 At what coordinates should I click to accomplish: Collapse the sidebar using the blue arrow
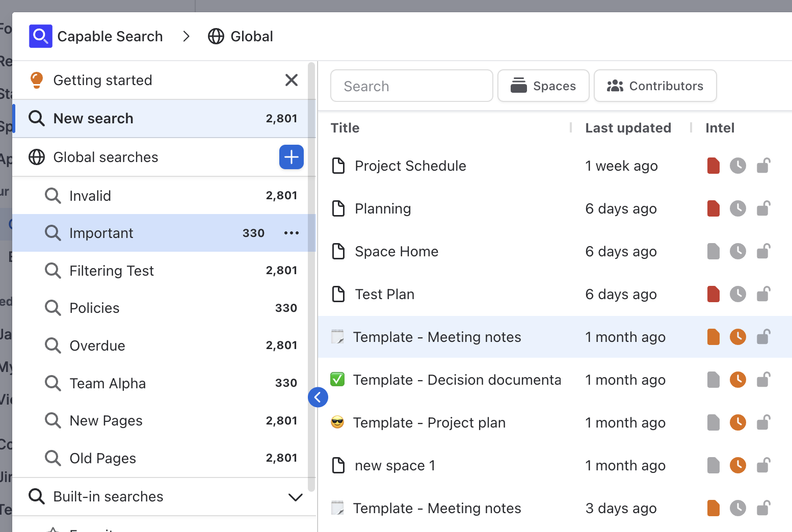click(318, 397)
